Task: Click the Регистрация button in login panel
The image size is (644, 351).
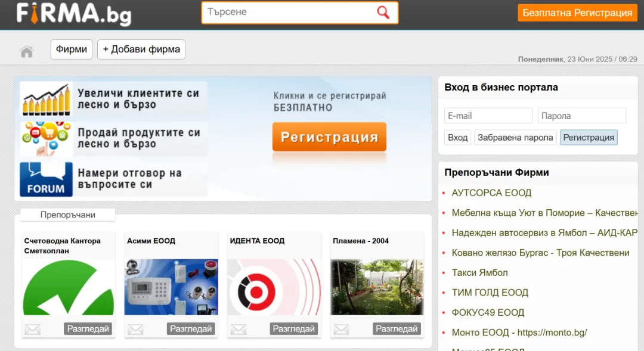Action: (x=589, y=138)
